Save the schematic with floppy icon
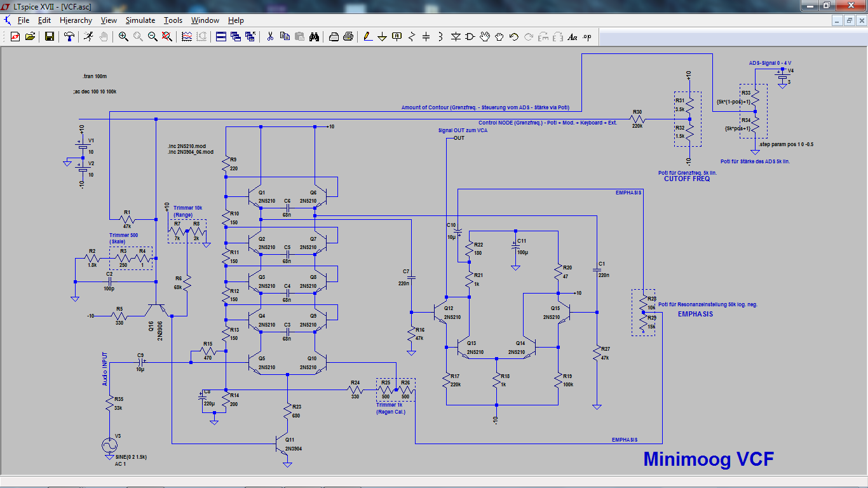 49,37
